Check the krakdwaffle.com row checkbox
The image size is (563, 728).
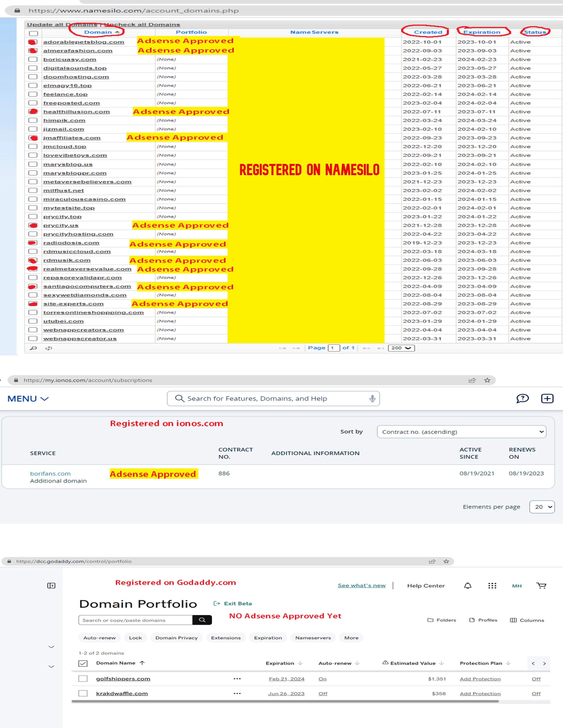pos(83,693)
